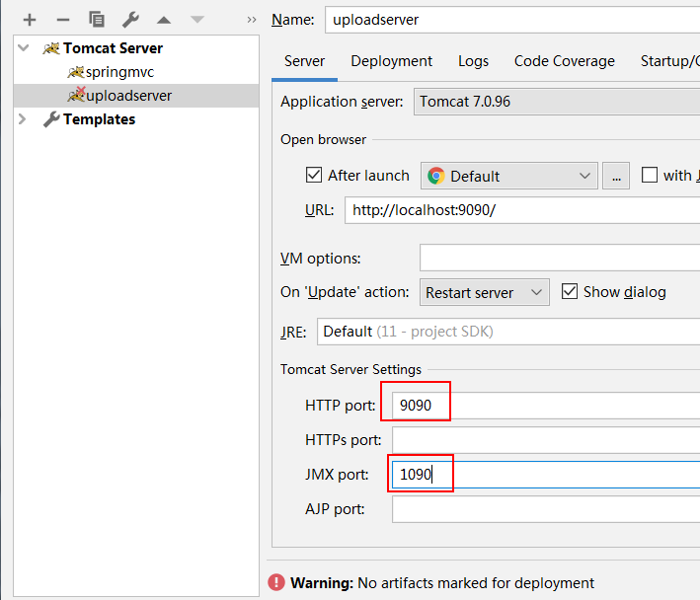Move configuration down with arrow

197,19
